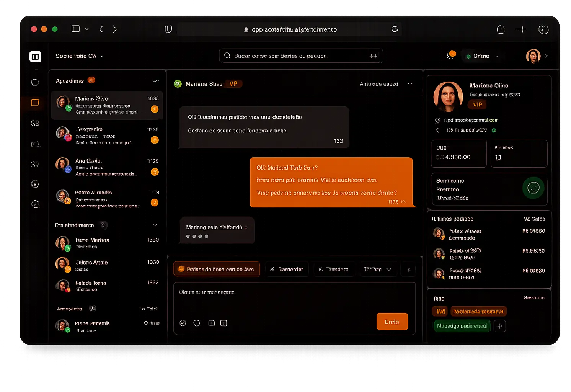Toggle the browser sidebar panel icon
Screen dimensions: 571x392
point(76,29)
